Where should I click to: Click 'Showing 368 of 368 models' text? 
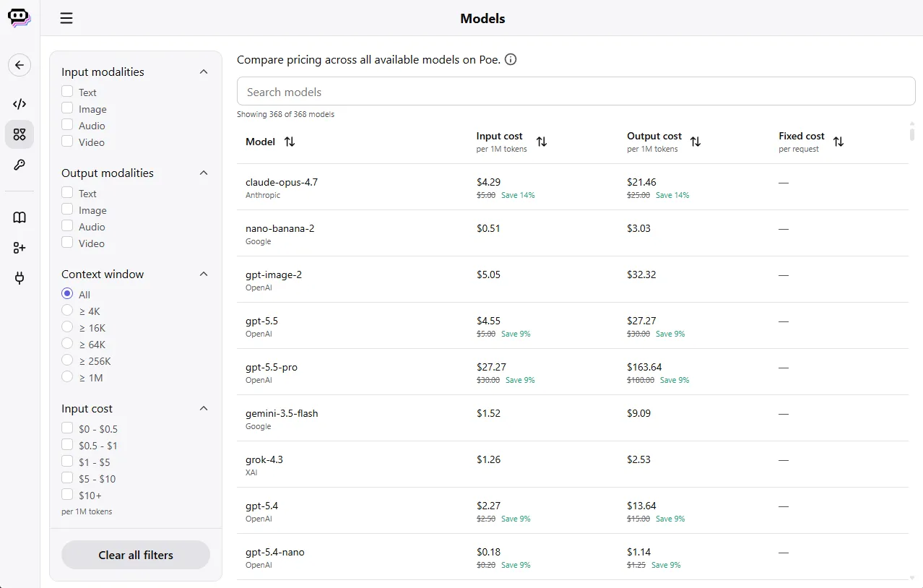pos(285,114)
